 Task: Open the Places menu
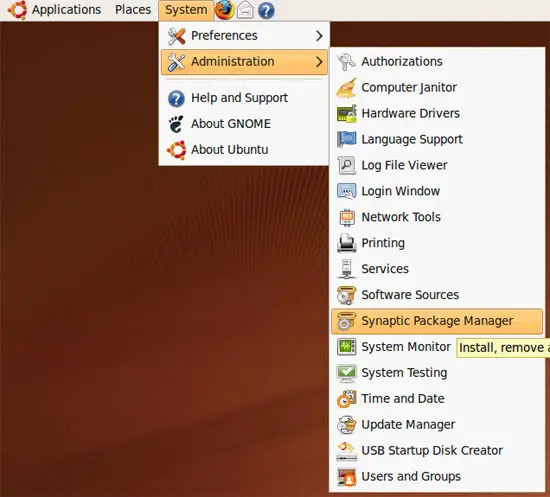tap(133, 9)
